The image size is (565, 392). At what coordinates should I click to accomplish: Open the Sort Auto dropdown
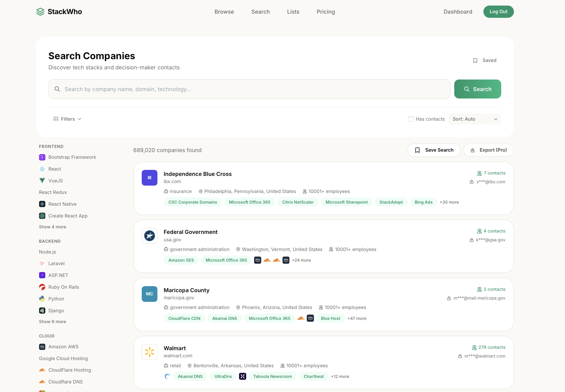(x=474, y=119)
